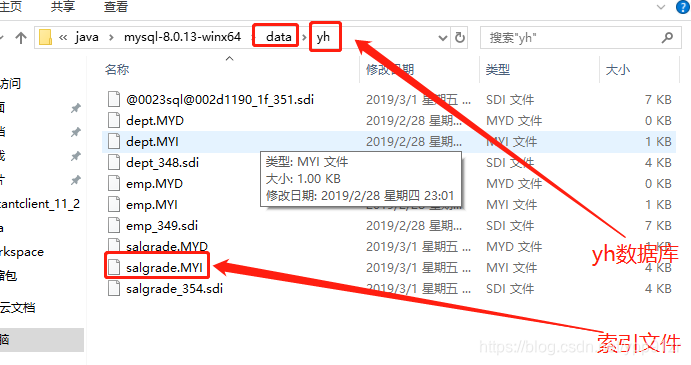Sort files by 修改日期 column
691x365 pixels.
click(390, 70)
